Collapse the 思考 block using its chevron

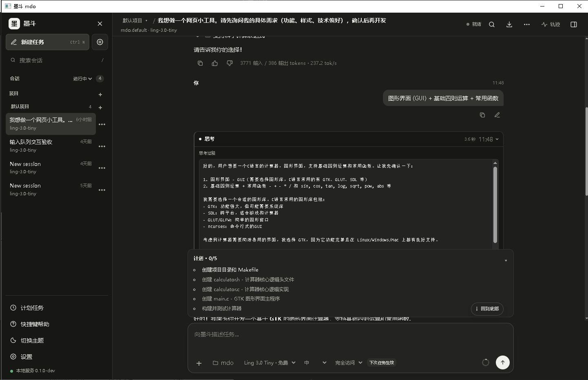point(497,139)
